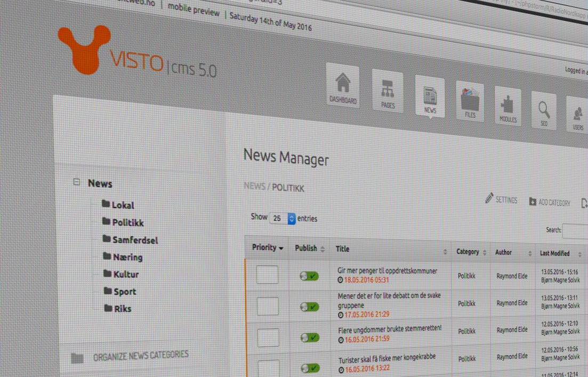Click the Settings pencil icon
588x377 pixels.
point(489,198)
